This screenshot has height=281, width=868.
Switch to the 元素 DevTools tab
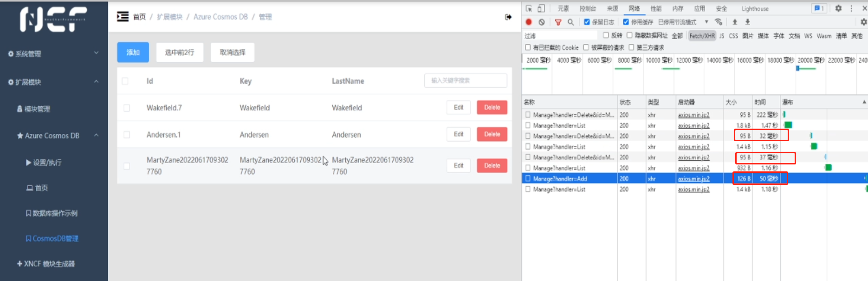(563, 8)
